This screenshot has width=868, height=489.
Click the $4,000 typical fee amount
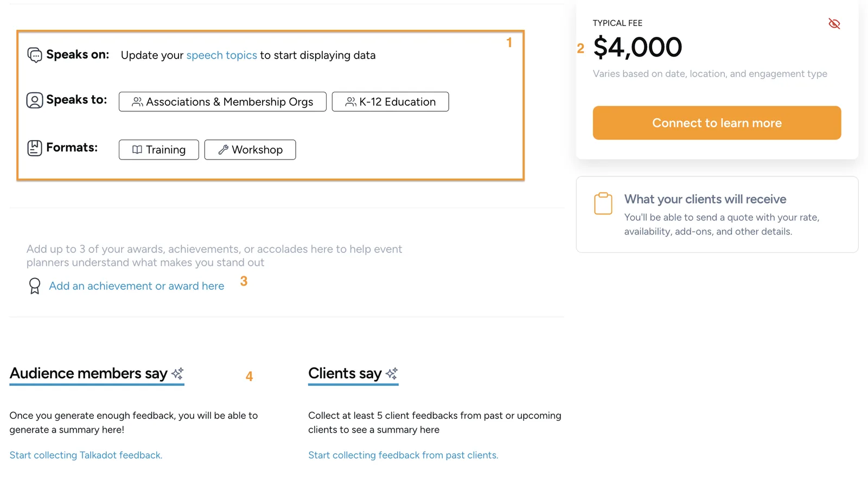(x=637, y=47)
